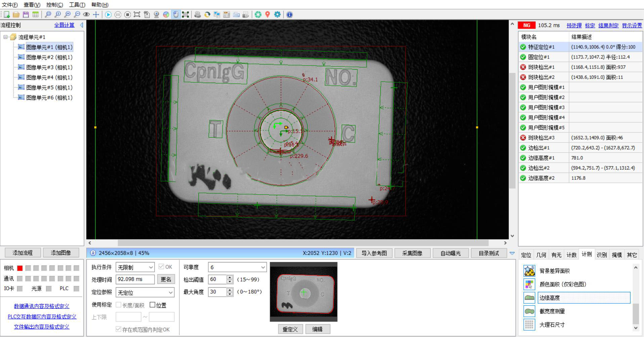Collapse the 流程单元#1 tree node
Image resolution: width=644 pixels, height=337 pixels.
pyautogui.click(x=5, y=37)
